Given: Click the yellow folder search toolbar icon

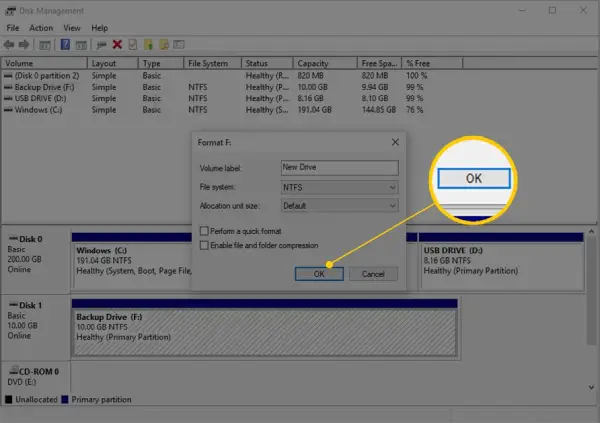Looking at the screenshot, I should 164,45.
